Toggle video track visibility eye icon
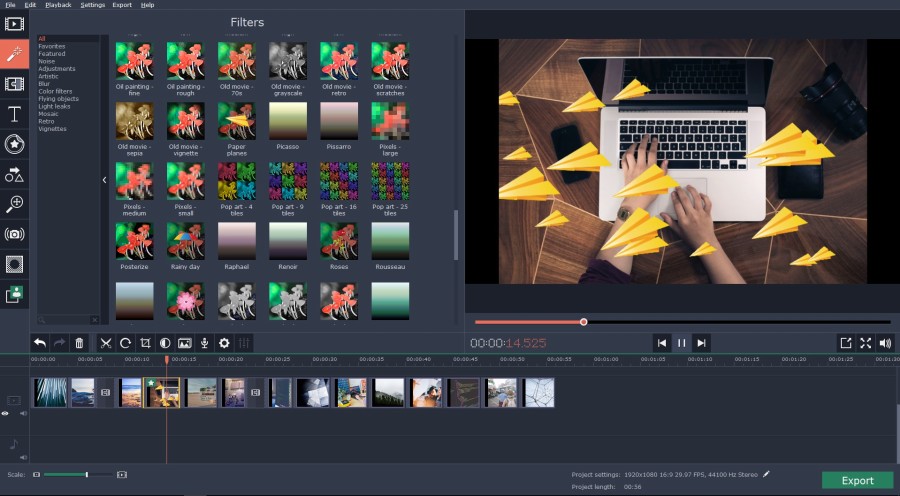 click(5, 413)
